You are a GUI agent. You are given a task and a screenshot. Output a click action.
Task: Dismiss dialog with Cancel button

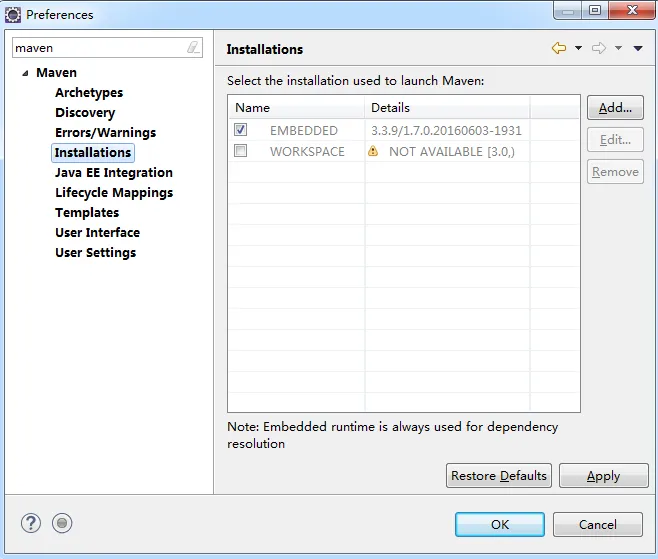pyautogui.click(x=598, y=524)
